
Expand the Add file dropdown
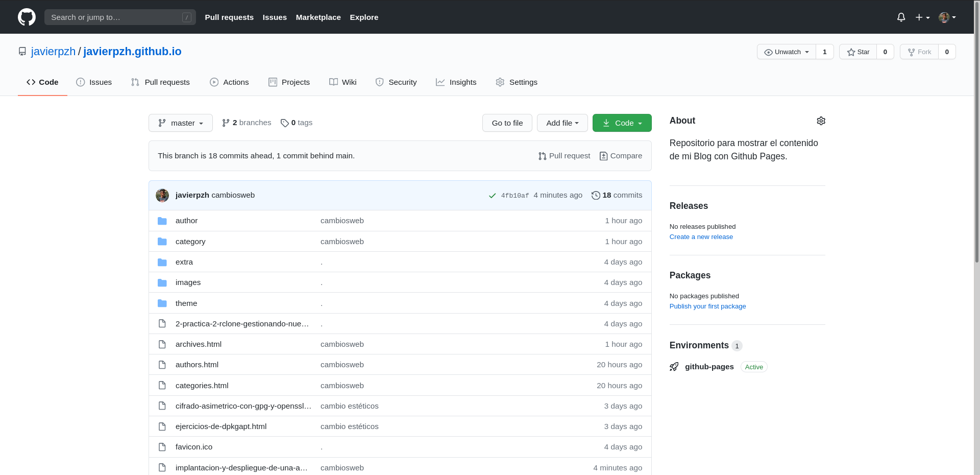[562, 123]
